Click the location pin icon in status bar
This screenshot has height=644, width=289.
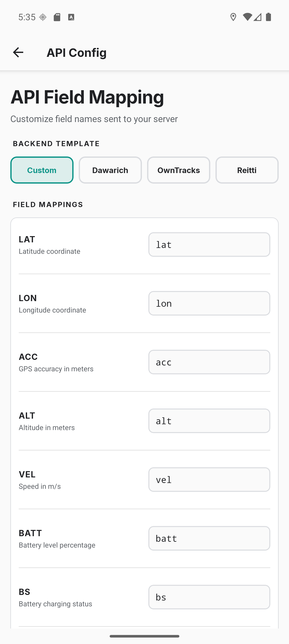click(x=233, y=17)
